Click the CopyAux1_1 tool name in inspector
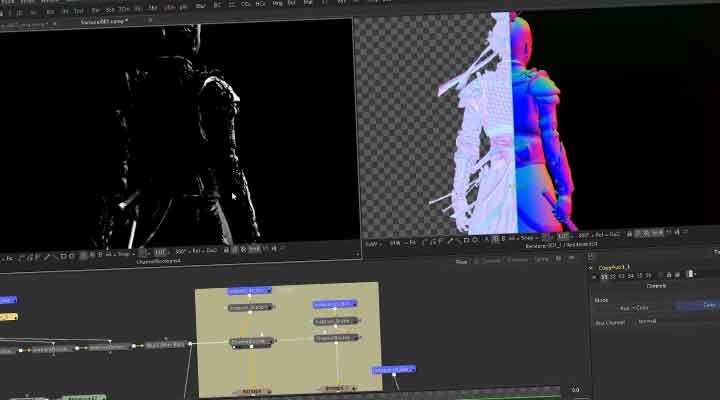 coord(613,267)
